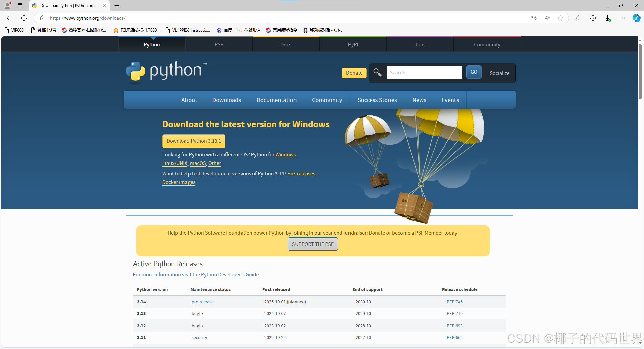Follow the macOS link
Viewport: 644px width, 349px height.
point(198,163)
